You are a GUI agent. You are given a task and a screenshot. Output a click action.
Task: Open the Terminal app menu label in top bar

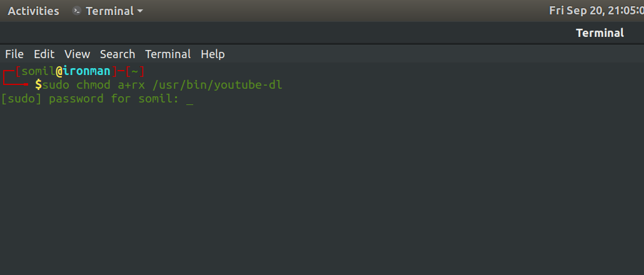[109, 11]
